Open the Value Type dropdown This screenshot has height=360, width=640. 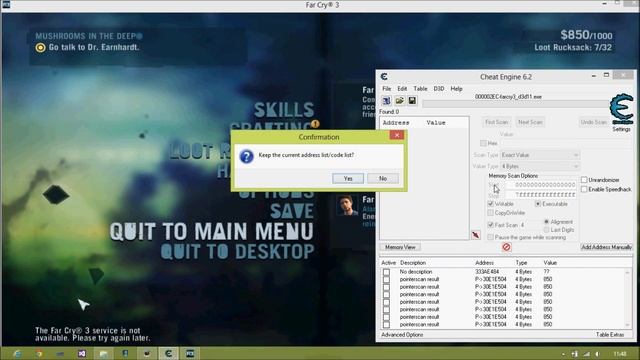tap(540, 166)
